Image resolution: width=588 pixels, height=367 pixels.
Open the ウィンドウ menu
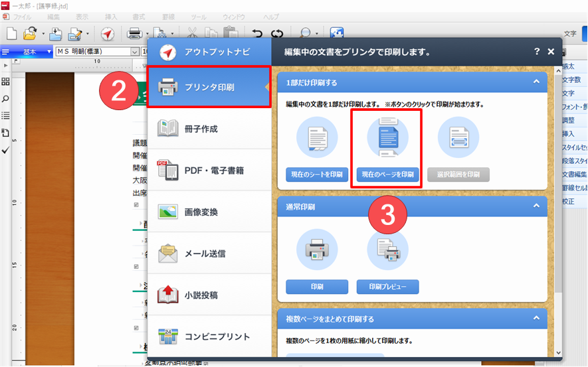coord(234,17)
